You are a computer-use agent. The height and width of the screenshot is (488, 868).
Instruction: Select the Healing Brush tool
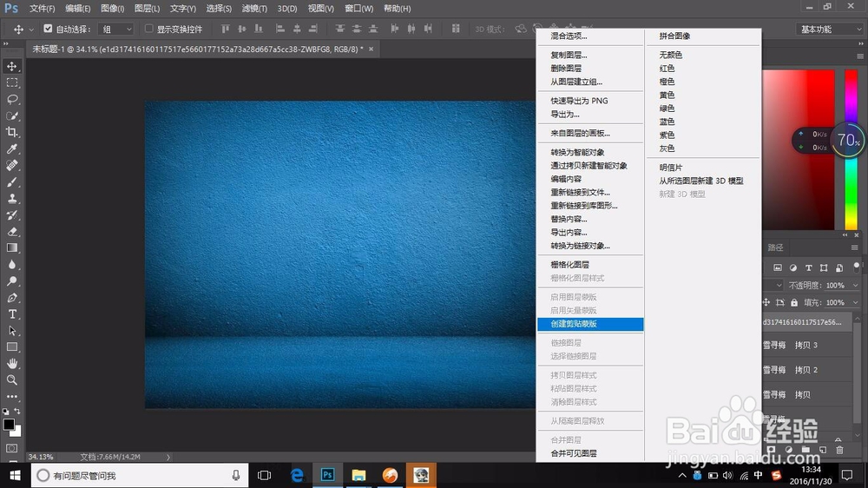point(11,166)
